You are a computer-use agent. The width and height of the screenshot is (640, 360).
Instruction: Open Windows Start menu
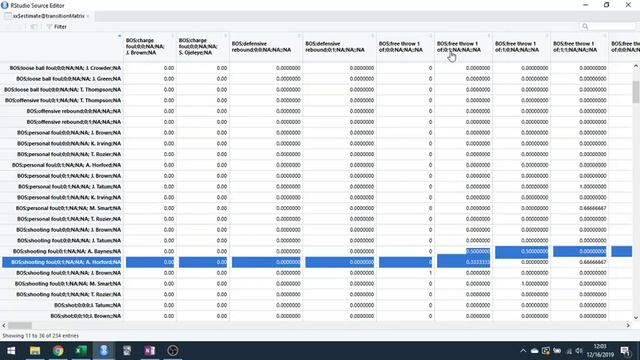pyautogui.click(x=11, y=351)
